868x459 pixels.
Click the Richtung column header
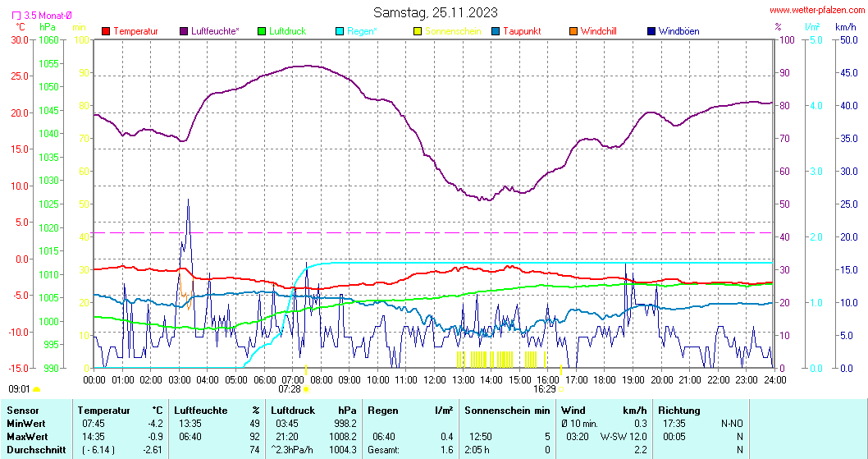679,411
